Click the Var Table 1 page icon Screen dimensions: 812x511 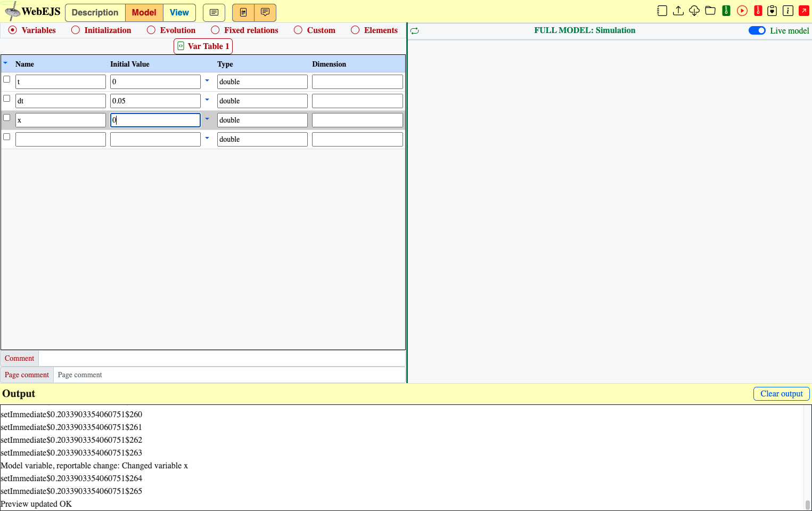pyautogui.click(x=181, y=46)
